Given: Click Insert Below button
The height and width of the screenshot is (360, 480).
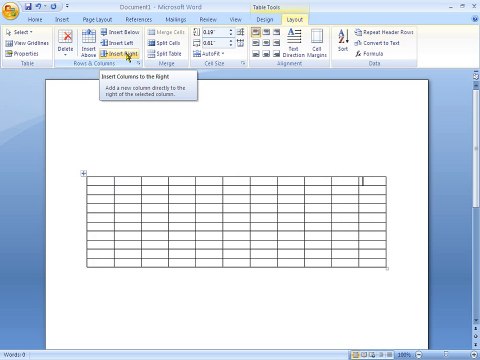Looking at the screenshot, I should (120, 32).
